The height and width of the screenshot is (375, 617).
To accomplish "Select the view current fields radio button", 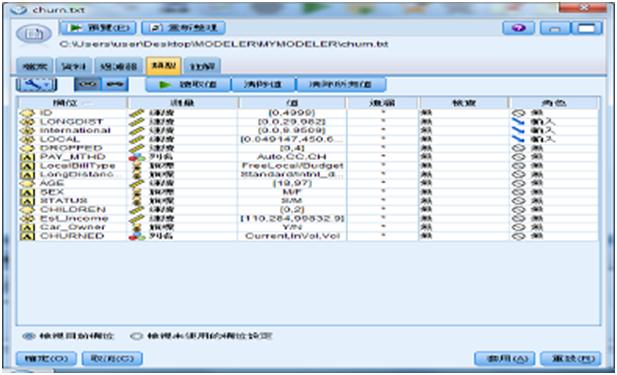I will click(x=28, y=336).
